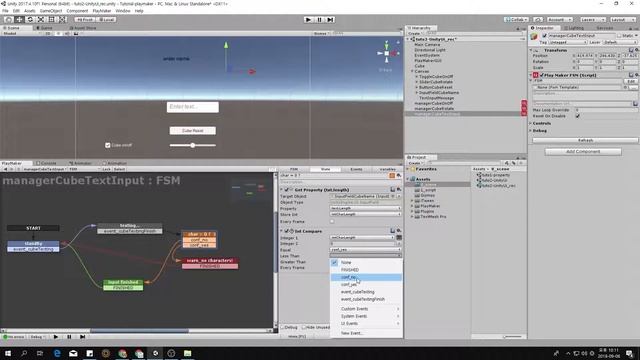
Task: Open the FSM tab in PlayMaker editor
Action: (x=294, y=169)
